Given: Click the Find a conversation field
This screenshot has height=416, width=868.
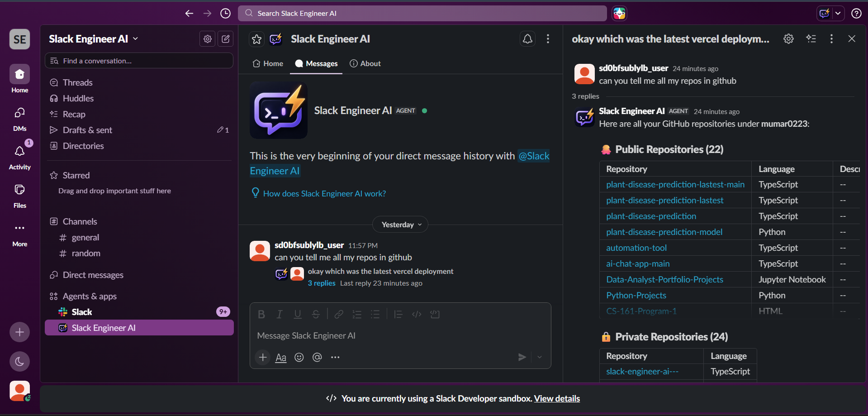Looking at the screenshot, I should (139, 61).
